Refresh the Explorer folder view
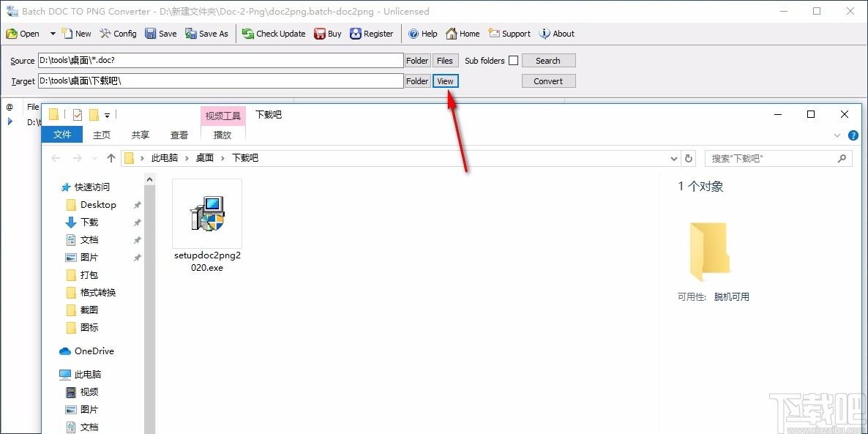This screenshot has height=434, width=868. [689, 159]
